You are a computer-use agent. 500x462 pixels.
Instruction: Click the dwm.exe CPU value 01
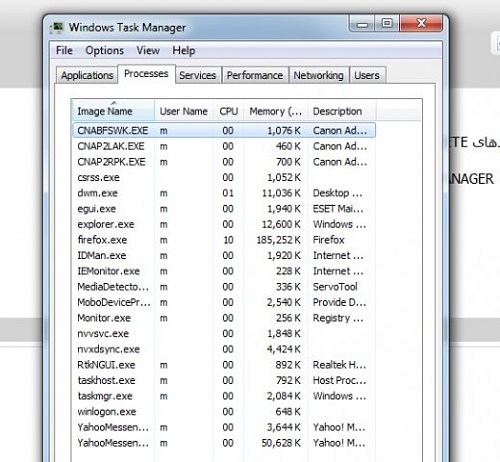click(228, 193)
